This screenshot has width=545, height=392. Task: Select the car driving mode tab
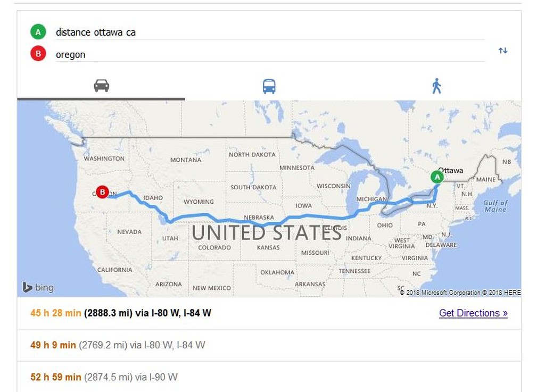[x=101, y=86]
